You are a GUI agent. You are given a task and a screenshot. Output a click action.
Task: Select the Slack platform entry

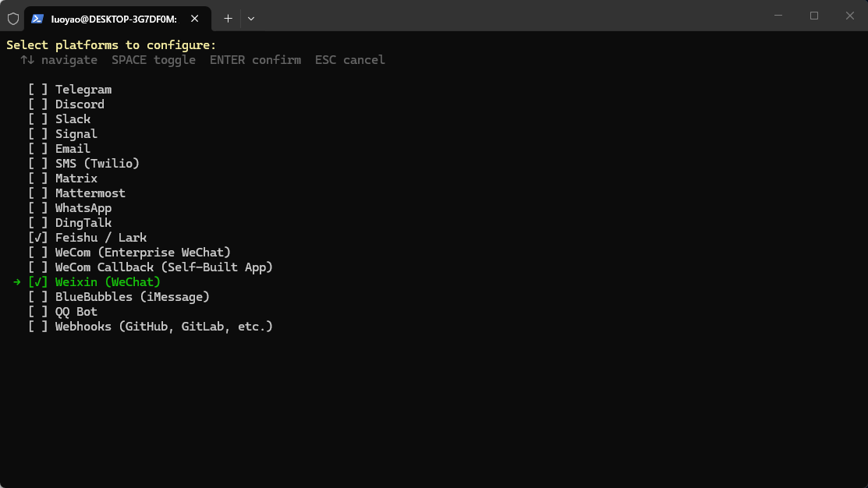(x=73, y=119)
